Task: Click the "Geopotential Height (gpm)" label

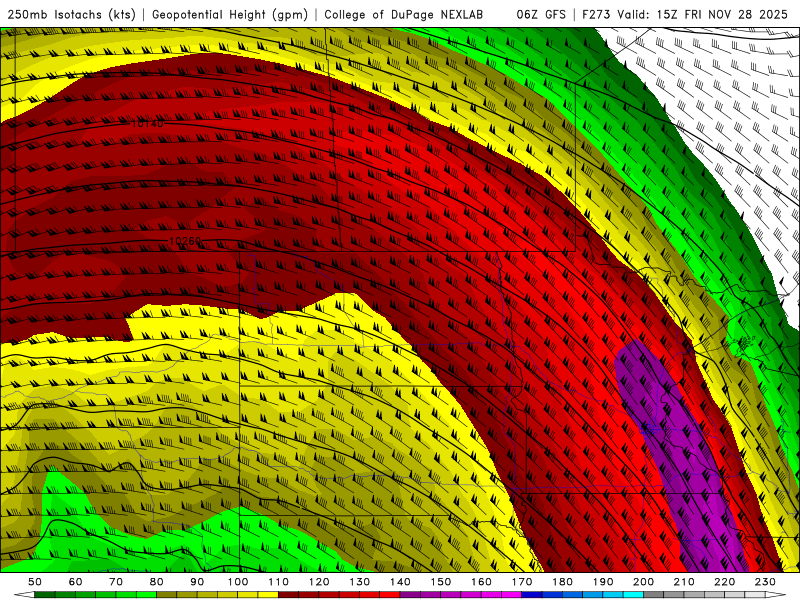Action: [230, 15]
